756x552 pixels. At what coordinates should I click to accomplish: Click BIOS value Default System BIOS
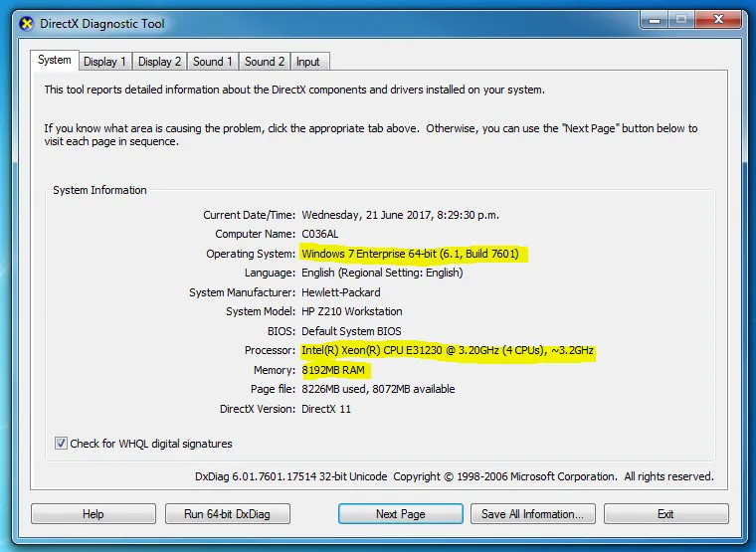[x=351, y=331]
